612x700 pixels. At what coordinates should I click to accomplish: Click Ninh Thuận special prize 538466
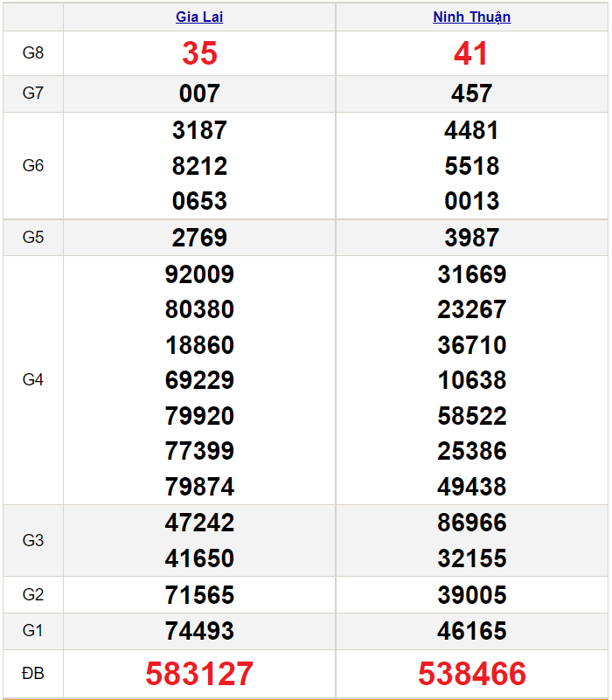coord(472,674)
